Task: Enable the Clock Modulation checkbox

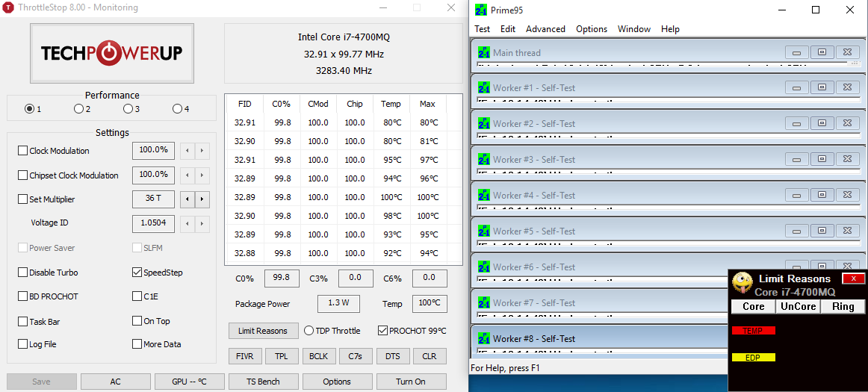Action: pyautogui.click(x=22, y=151)
